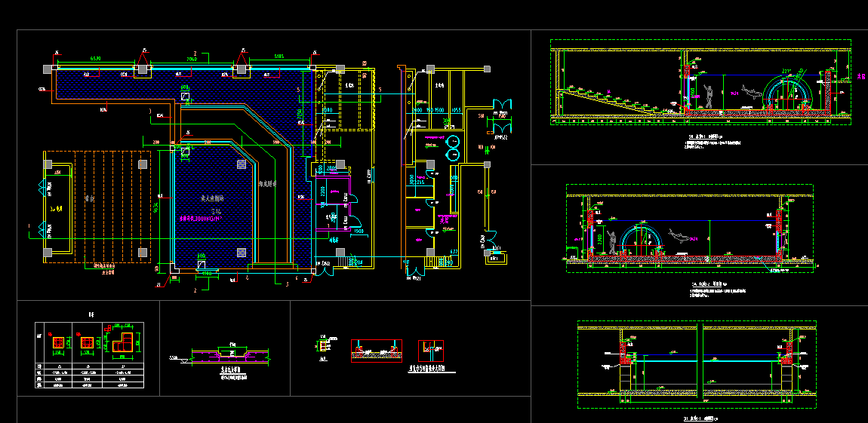Click the wide red-framed floor detail
The height and width of the screenshot is (423, 868).
(x=377, y=351)
